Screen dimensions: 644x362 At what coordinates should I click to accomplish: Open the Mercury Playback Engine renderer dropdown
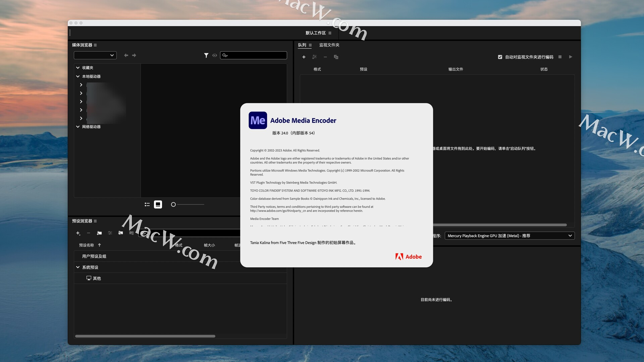[509, 236]
